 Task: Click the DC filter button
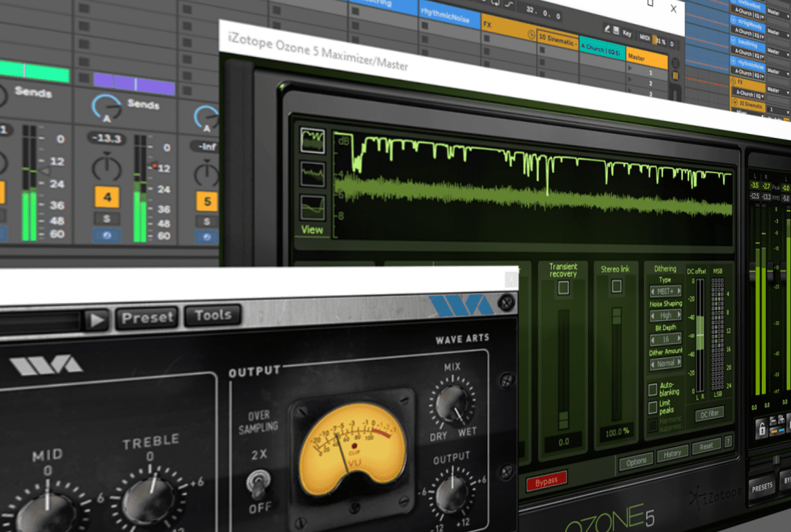[709, 414]
